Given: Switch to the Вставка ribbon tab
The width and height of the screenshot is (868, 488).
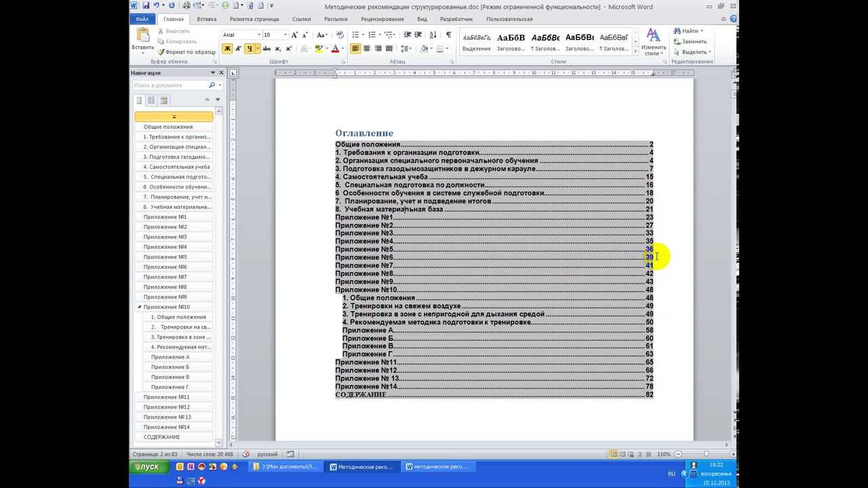Looking at the screenshot, I should click(205, 19).
